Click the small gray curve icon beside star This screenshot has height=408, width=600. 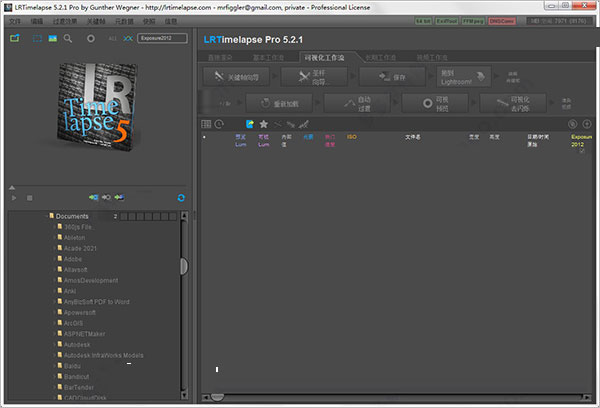tap(278, 124)
